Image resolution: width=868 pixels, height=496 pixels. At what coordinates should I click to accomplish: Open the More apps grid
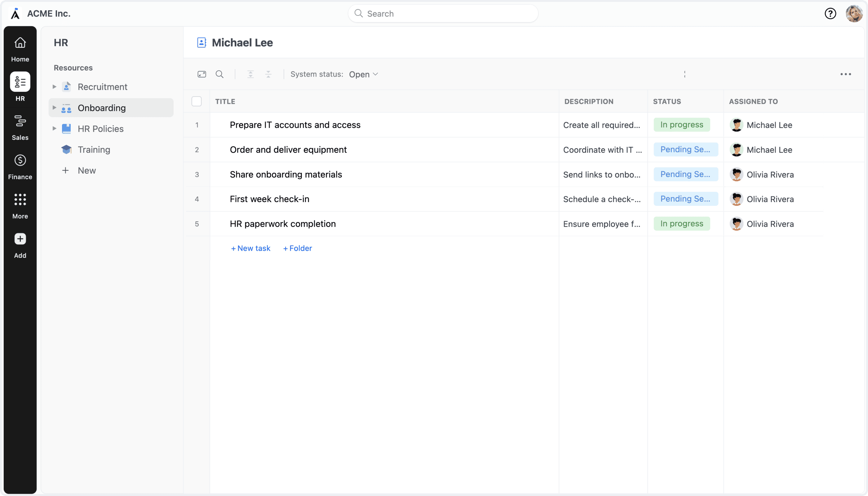[20, 206]
